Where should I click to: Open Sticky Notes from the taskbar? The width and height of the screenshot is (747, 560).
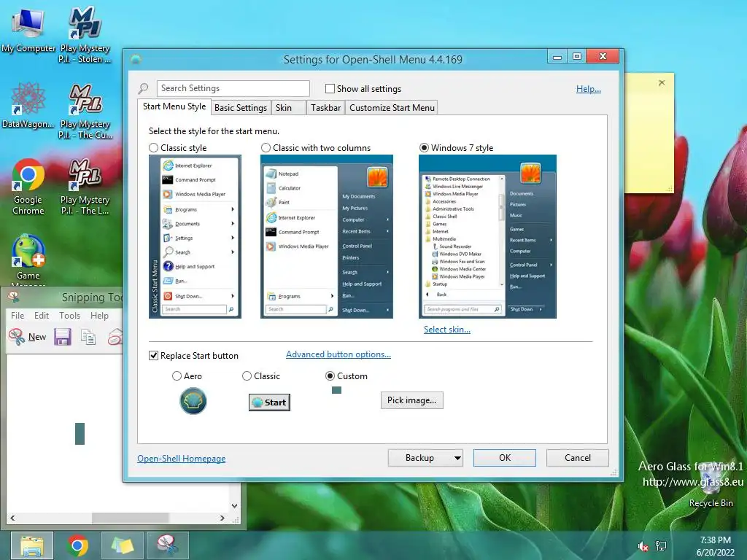click(123, 545)
